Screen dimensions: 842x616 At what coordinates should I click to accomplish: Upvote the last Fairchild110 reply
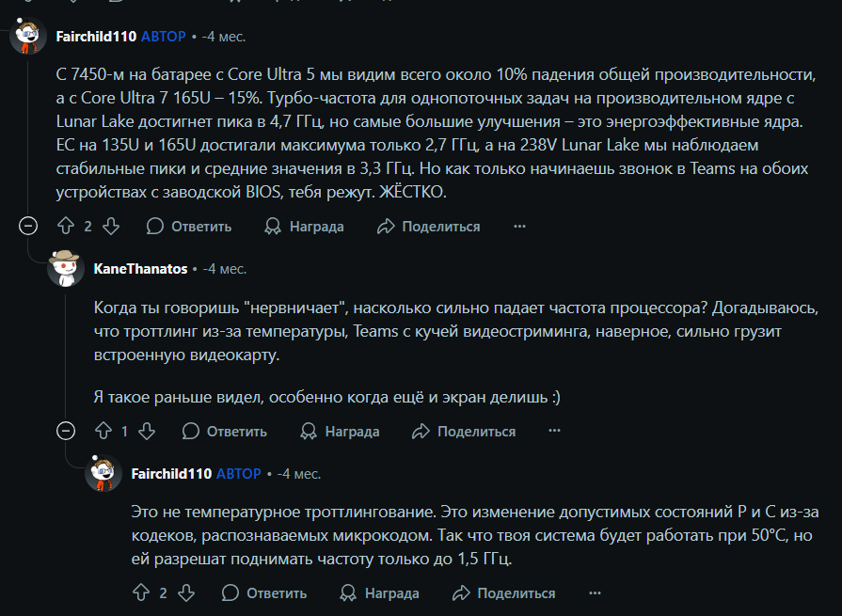tap(141, 593)
